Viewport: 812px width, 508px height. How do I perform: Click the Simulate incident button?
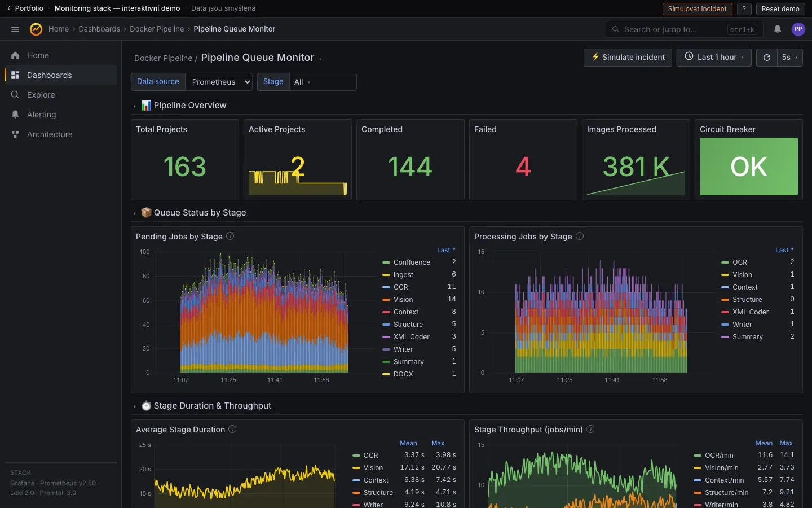point(628,58)
